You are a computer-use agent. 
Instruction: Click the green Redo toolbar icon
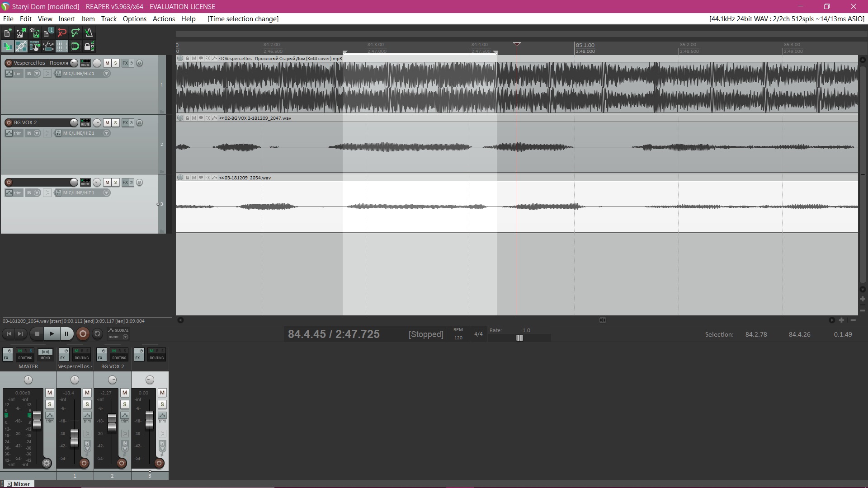coord(75,33)
